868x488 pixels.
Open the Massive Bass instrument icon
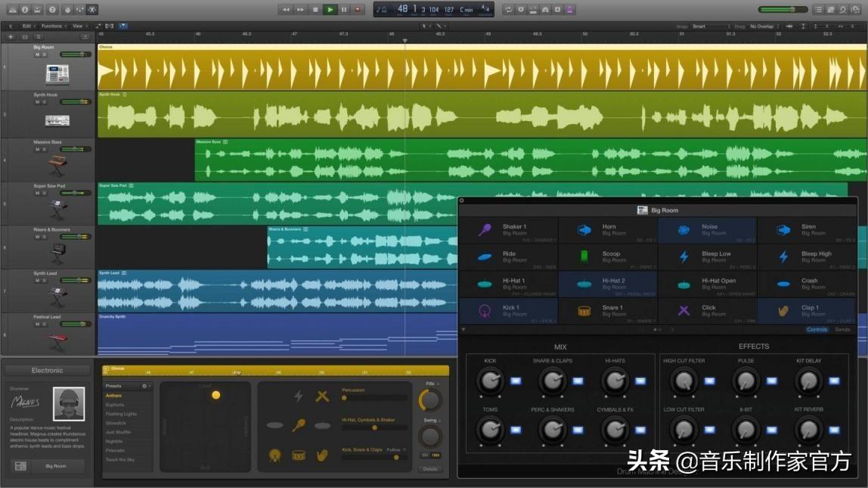[x=57, y=166]
